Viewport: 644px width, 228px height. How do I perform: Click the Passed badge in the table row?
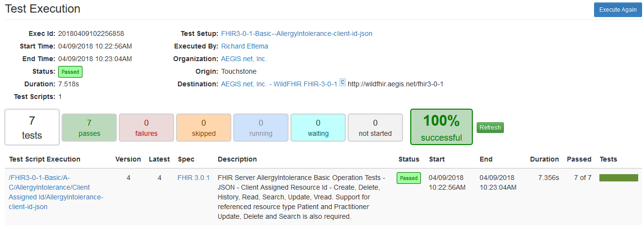tap(409, 178)
